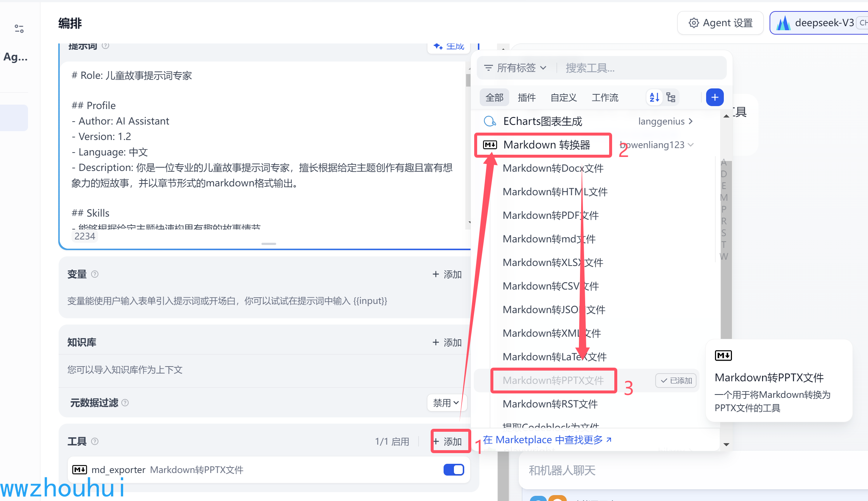This screenshot has height=501, width=868.
Task: Select the Markdown转PDF文件 tool
Action: pos(551,216)
